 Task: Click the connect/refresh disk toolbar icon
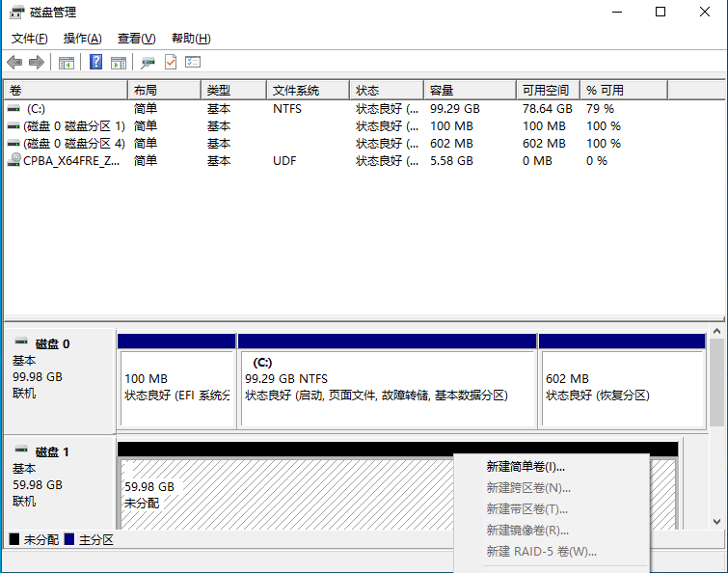pos(148,63)
